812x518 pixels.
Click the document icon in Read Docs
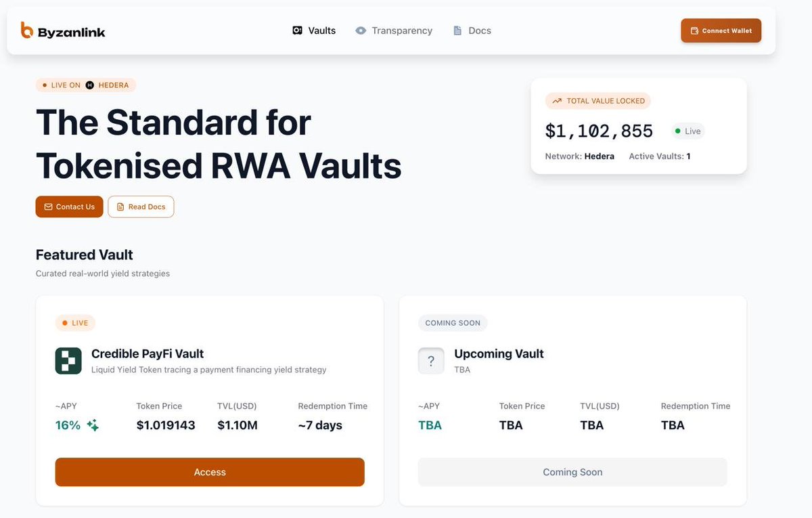tap(120, 207)
